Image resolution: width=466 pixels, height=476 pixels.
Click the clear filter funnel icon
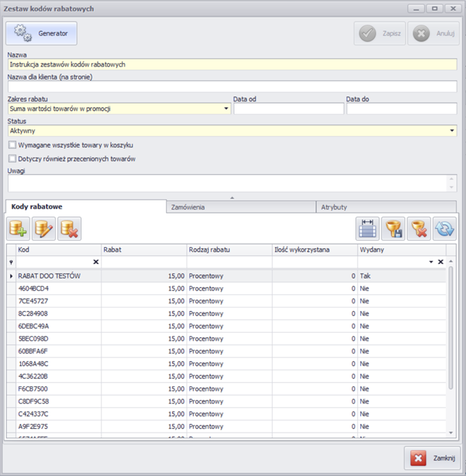point(419,229)
